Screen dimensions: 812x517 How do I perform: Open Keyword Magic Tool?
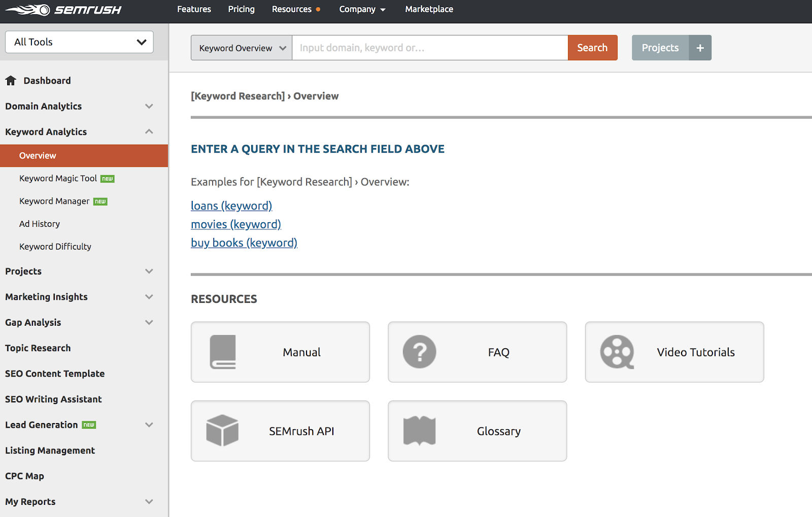[x=58, y=179]
